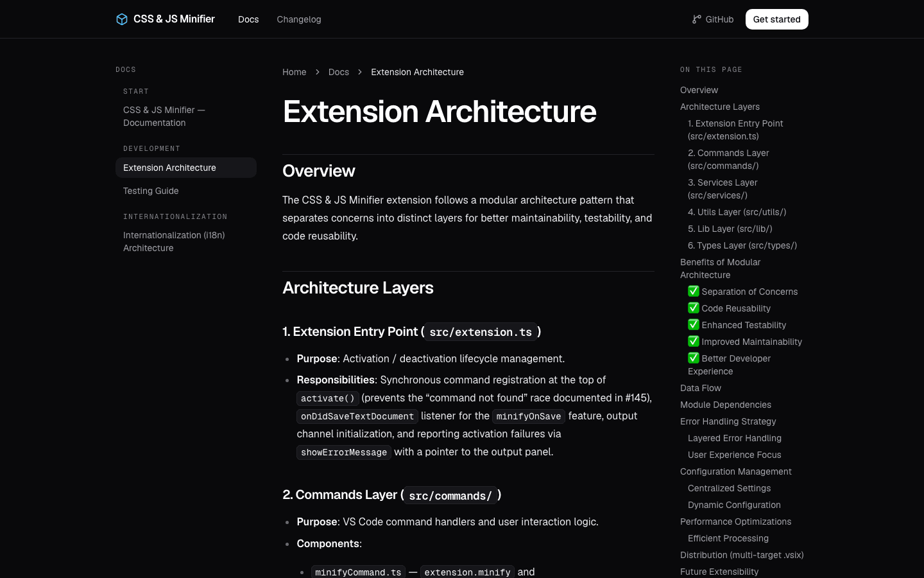Jump to Module Dependencies outline link
924x578 pixels.
pos(726,405)
